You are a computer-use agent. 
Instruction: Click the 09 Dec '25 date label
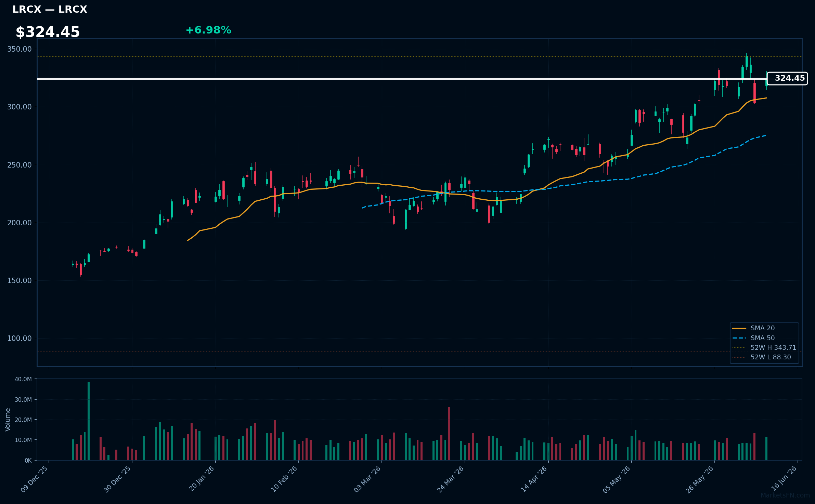coord(34,479)
